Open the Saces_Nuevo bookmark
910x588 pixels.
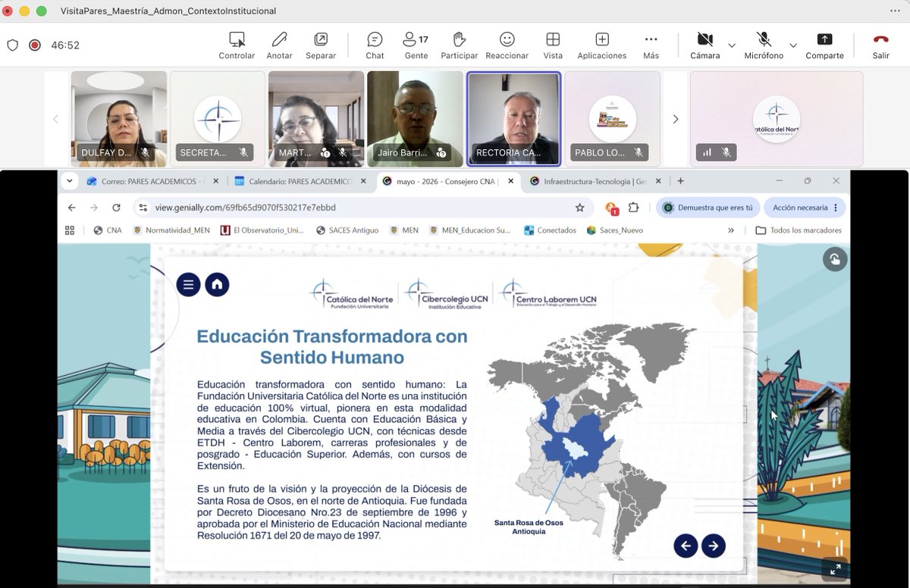[x=614, y=230]
